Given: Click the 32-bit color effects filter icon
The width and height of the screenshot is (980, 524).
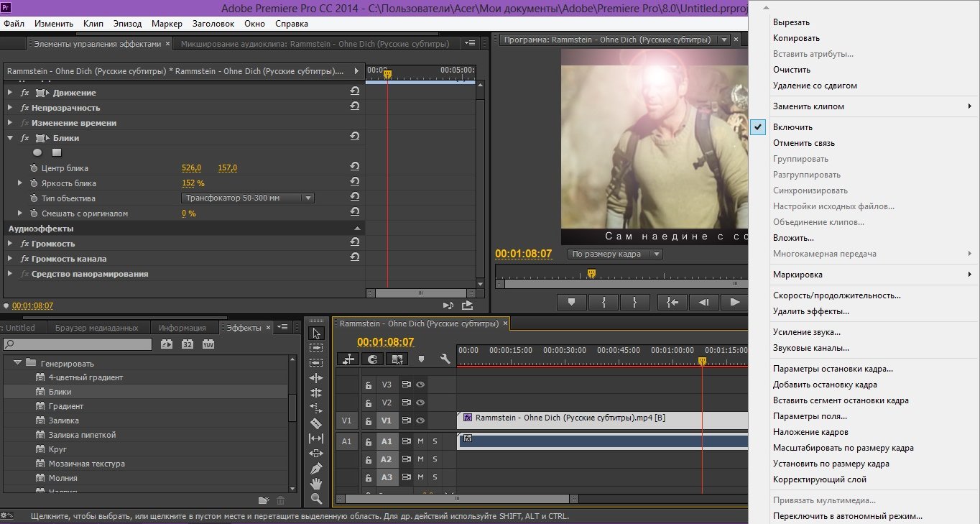Looking at the screenshot, I should (x=188, y=345).
